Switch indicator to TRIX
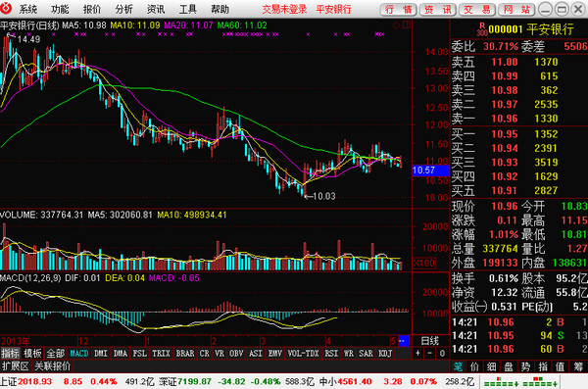Screen dimensions: 588x389 coord(161,354)
